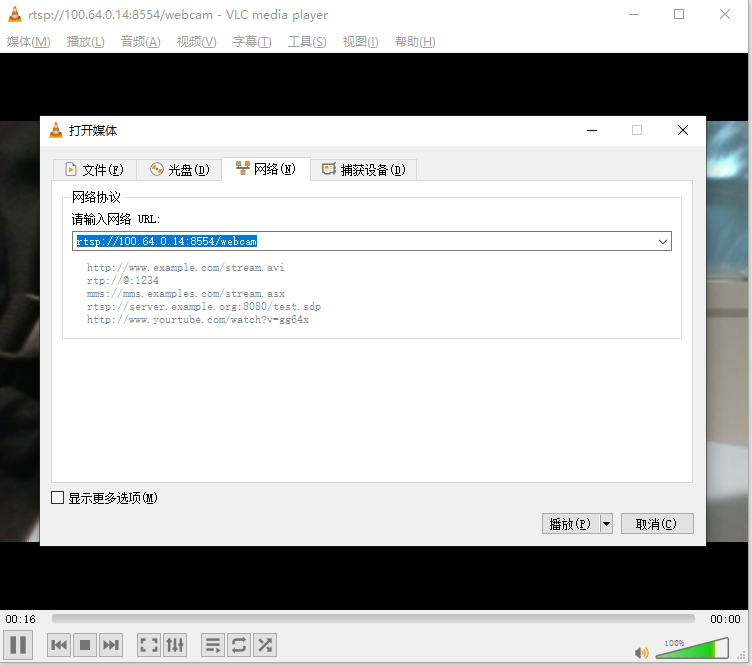Open the 帮助(H) menu

coord(415,42)
